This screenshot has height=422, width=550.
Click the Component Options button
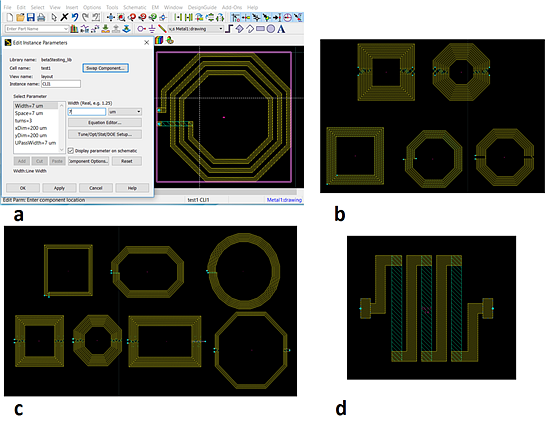tap(88, 161)
